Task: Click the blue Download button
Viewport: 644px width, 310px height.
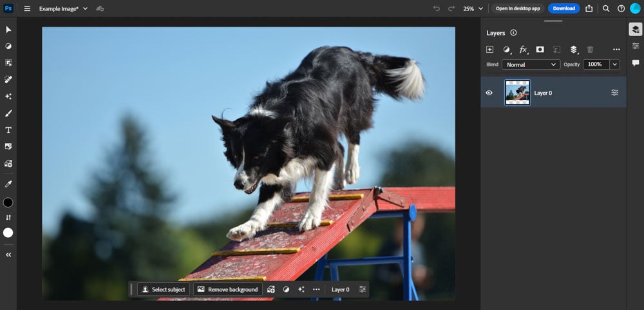Action: [563, 8]
